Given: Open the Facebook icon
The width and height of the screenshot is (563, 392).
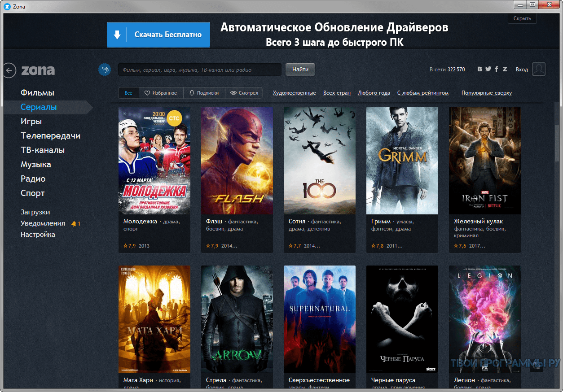Looking at the screenshot, I should [497, 70].
